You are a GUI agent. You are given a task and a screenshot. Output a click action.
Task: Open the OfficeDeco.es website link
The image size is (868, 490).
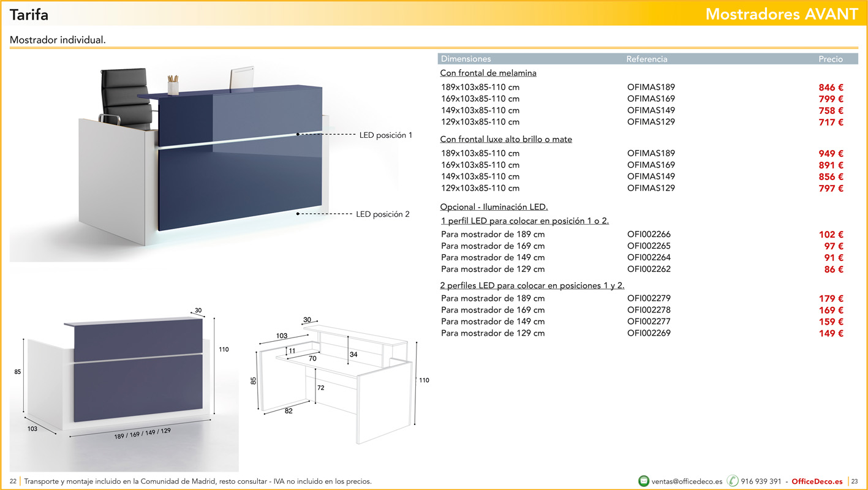click(x=817, y=481)
